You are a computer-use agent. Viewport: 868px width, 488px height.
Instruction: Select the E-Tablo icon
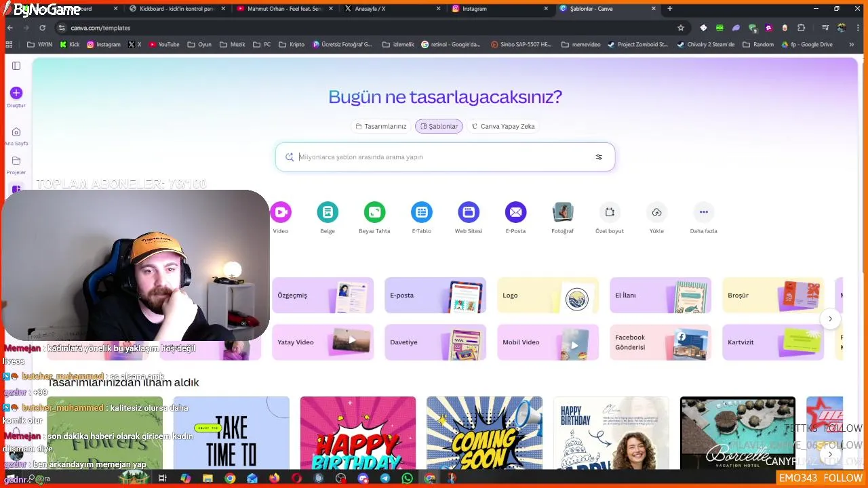[x=422, y=212]
